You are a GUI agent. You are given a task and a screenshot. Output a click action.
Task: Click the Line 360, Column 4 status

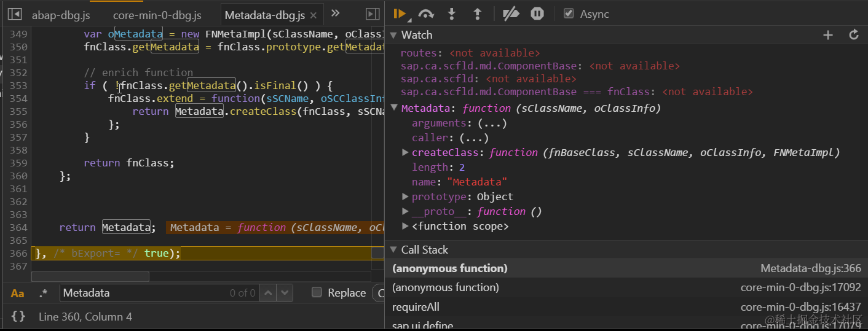pos(85,317)
